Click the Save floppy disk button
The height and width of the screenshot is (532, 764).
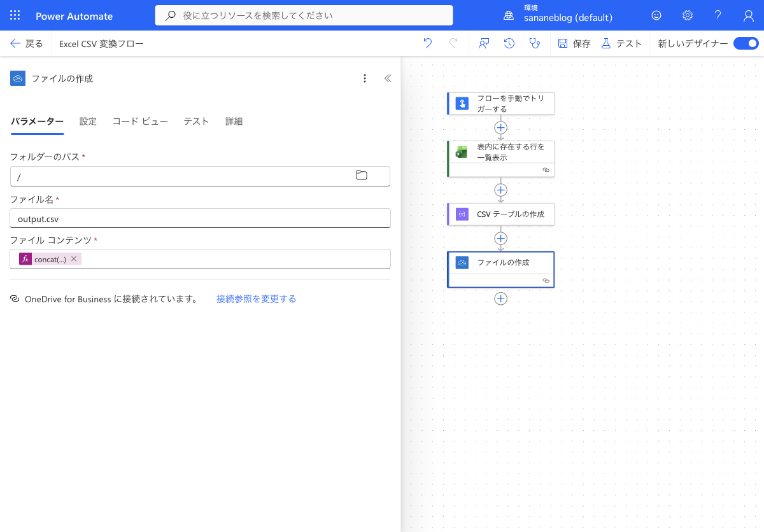tap(574, 43)
